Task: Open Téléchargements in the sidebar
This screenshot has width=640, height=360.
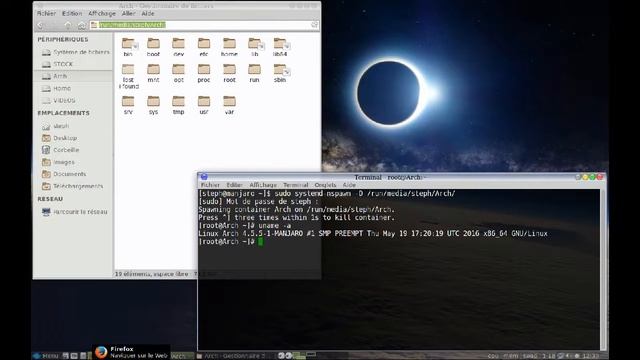Action: coord(73,186)
